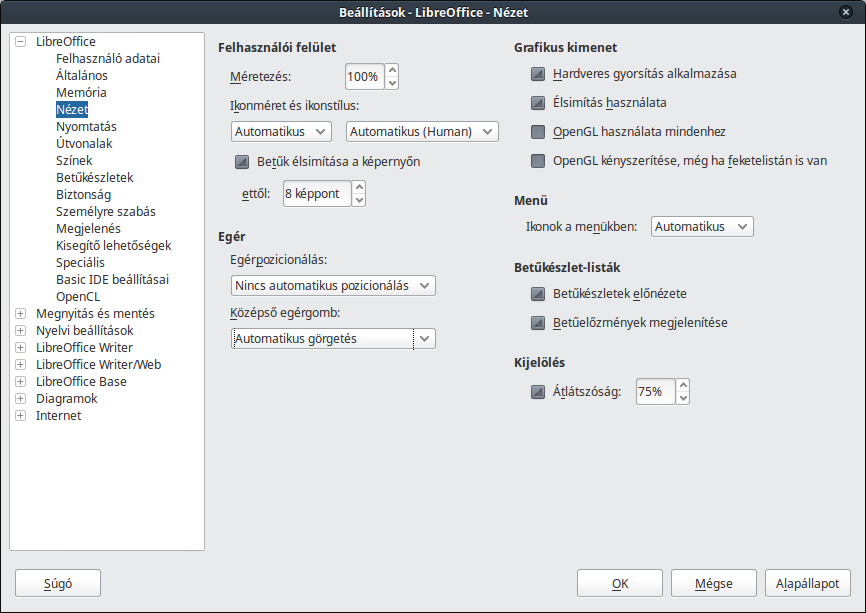Viewport: 866px width, 613px height.
Task: Increase the Méretezés scaling value with up arrow
Action: coord(392,70)
